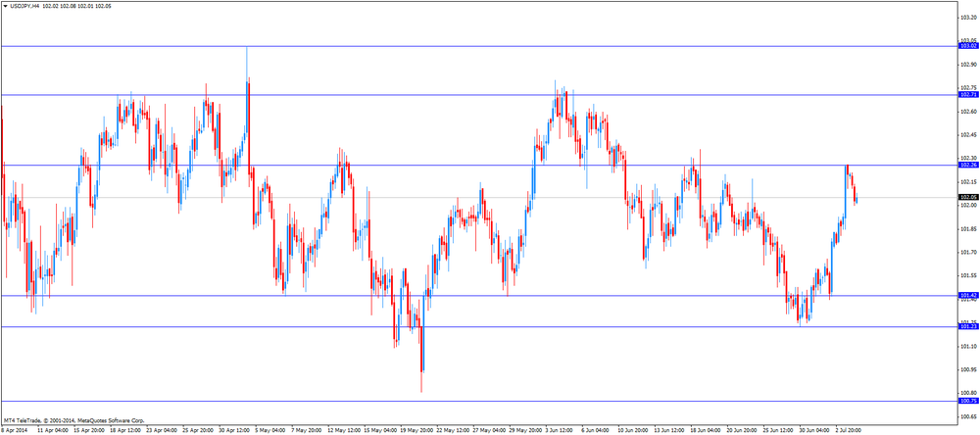980x435 pixels.
Task: Click the 2 Jul 20:00 time label
Action: coord(850,431)
